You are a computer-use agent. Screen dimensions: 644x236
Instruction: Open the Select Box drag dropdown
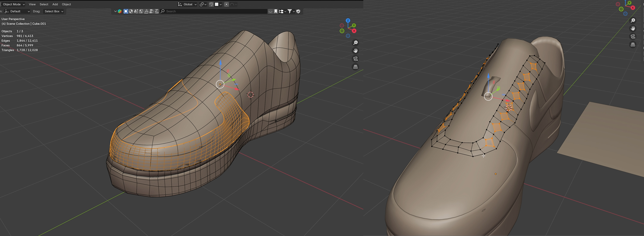tap(54, 11)
